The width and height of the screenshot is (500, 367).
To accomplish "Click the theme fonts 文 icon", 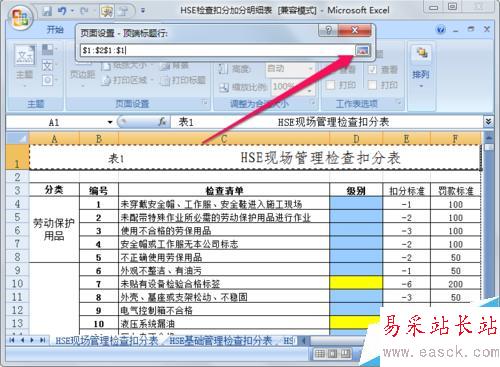I will [x=47, y=66].
